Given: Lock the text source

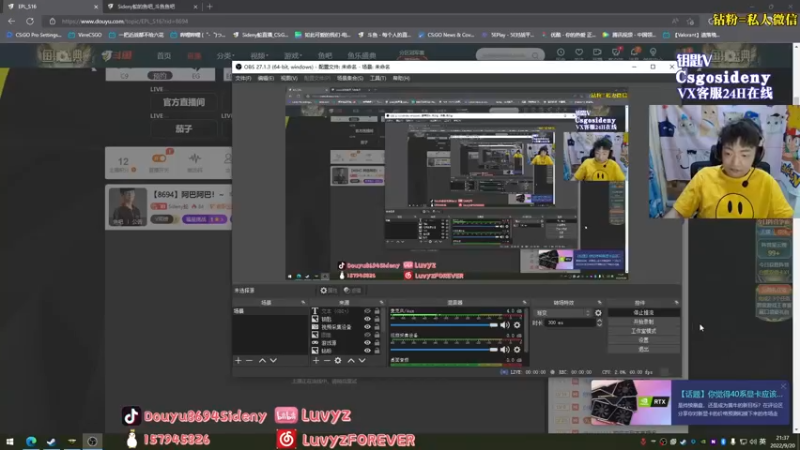Looking at the screenshot, I should (377, 311).
